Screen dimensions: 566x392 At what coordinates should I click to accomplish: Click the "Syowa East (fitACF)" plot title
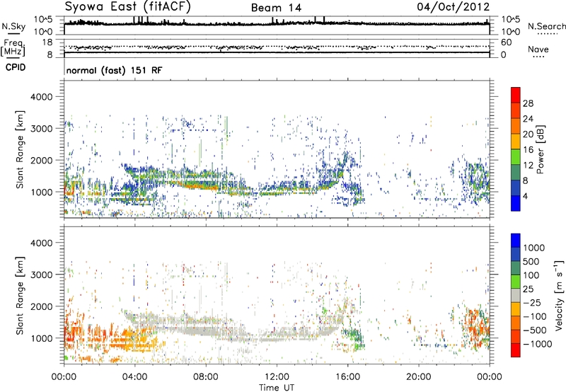pos(128,7)
